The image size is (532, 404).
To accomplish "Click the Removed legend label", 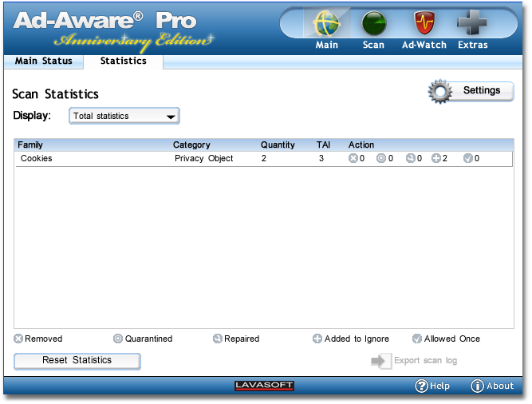I will point(43,339).
